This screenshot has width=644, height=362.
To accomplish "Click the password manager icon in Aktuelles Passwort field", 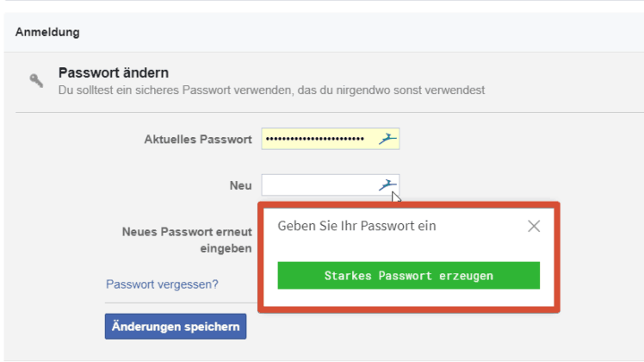I will coord(387,139).
